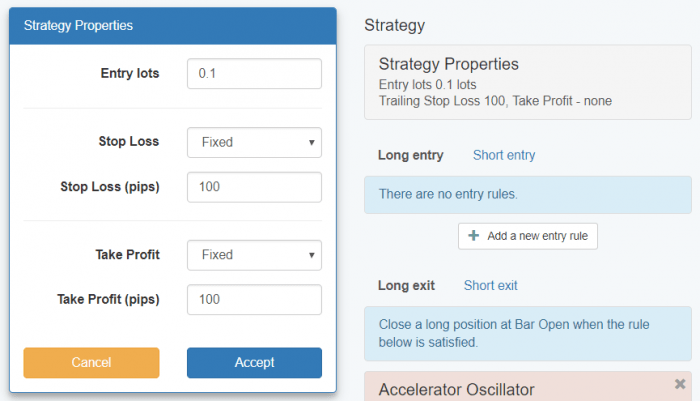Cancel the Strategy Properties dialog
700x401 pixels.
pos(91,363)
